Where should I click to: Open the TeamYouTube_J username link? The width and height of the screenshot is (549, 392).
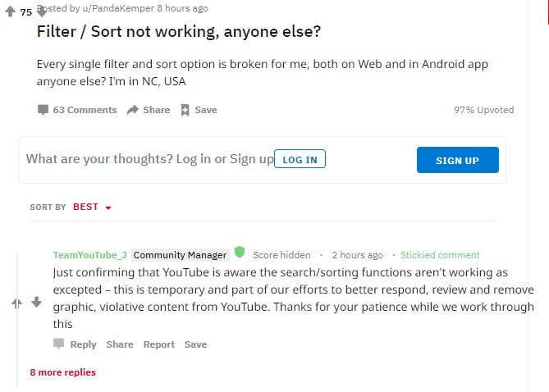point(90,255)
